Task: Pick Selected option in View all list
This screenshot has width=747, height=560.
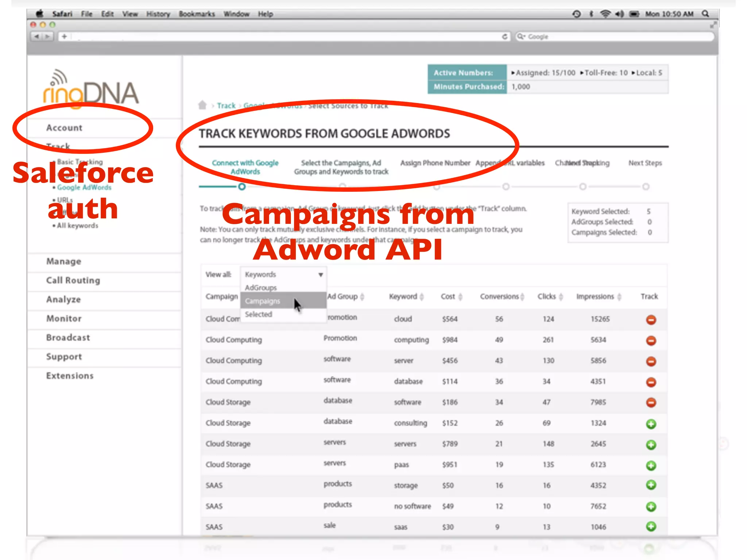Action: tap(259, 314)
